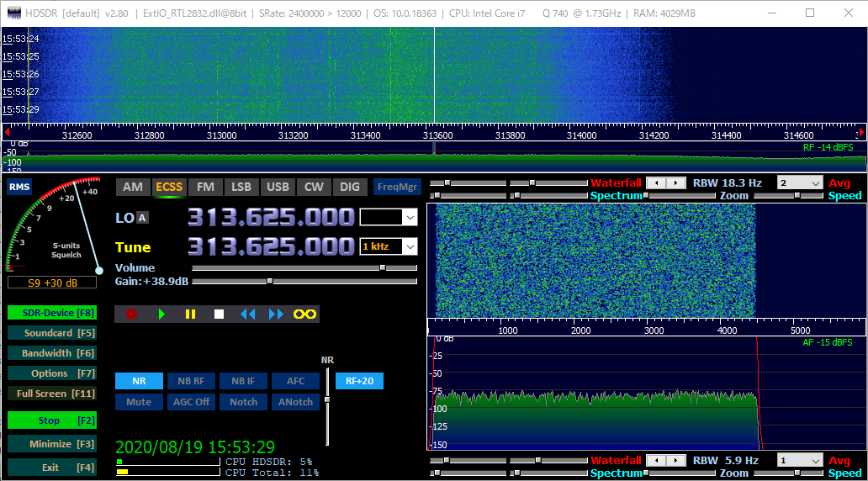Enable the Notch filter

tap(243, 402)
